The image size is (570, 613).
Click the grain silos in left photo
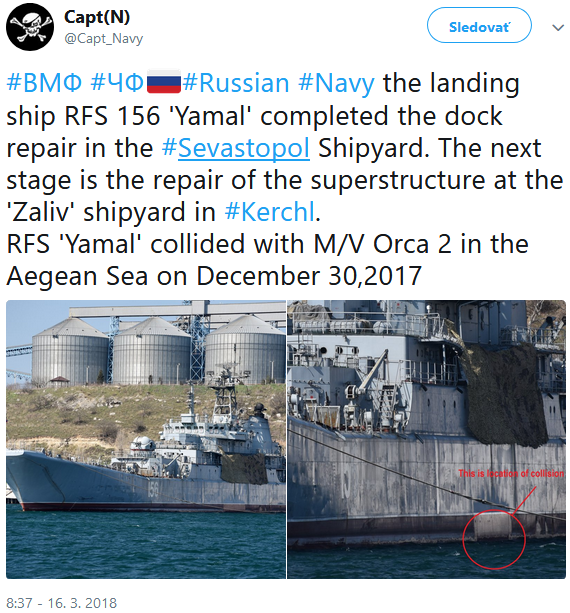[158, 349]
